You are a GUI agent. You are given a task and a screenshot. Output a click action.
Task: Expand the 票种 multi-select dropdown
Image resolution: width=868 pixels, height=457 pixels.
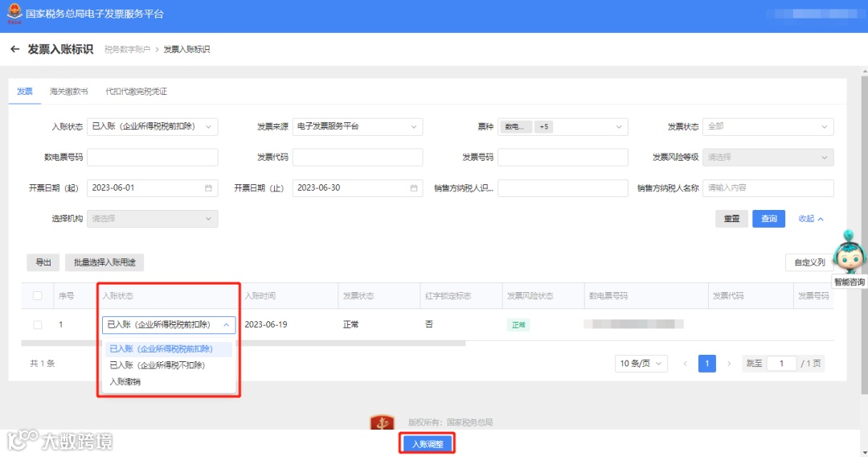coord(563,126)
